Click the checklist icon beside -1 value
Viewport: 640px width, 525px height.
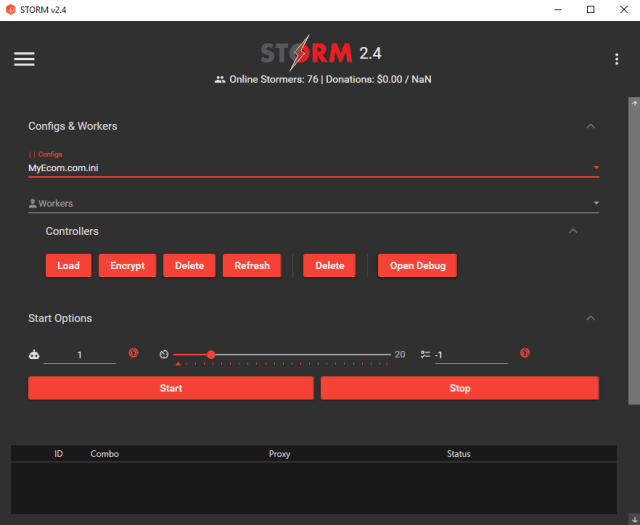pos(425,354)
